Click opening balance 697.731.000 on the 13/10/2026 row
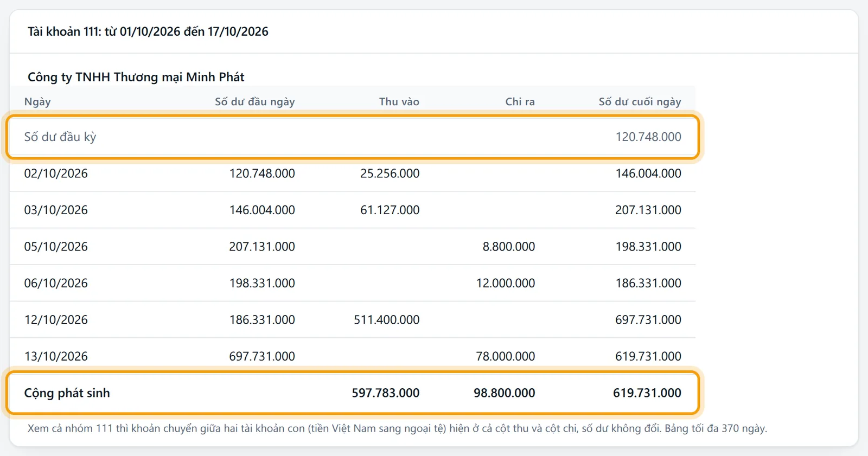 coord(262,356)
